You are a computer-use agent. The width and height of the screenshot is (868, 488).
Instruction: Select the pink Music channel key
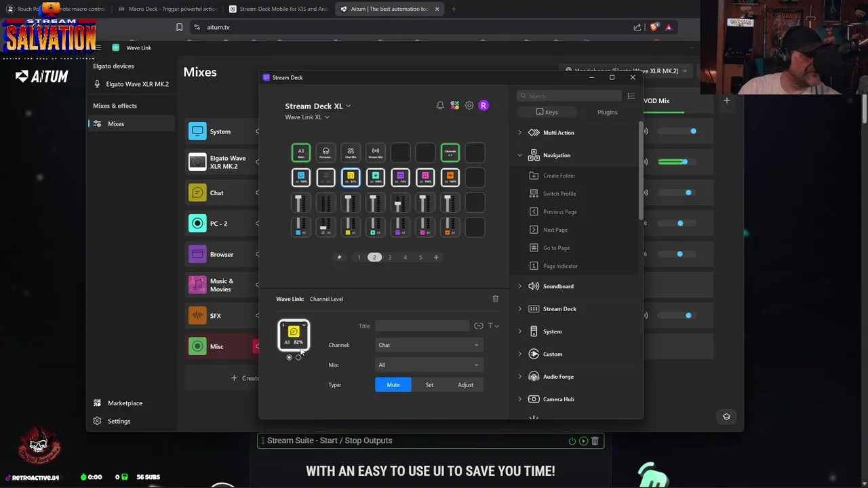tap(425, 178)
